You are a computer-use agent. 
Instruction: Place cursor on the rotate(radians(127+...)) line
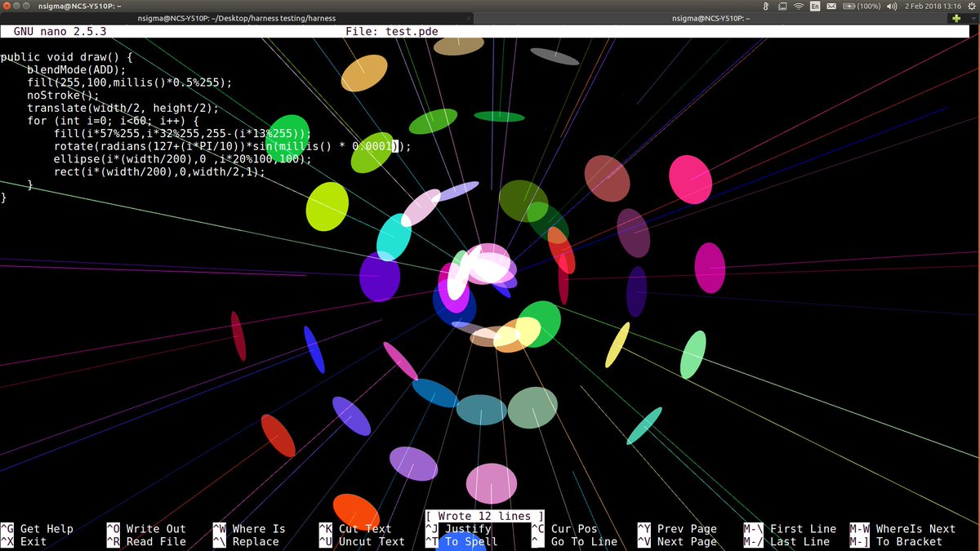tap(233, 146)
